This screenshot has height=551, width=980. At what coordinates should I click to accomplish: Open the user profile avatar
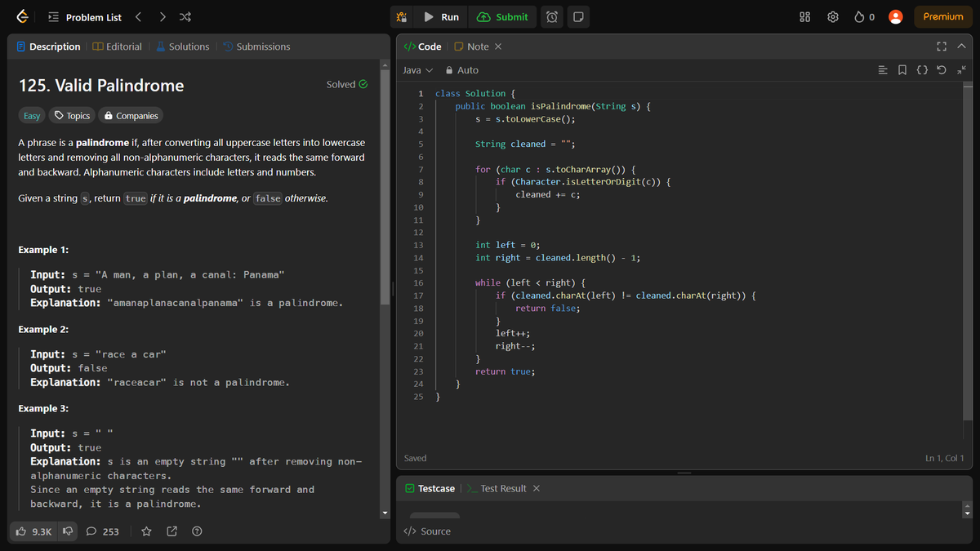click(x=896, y=17)
